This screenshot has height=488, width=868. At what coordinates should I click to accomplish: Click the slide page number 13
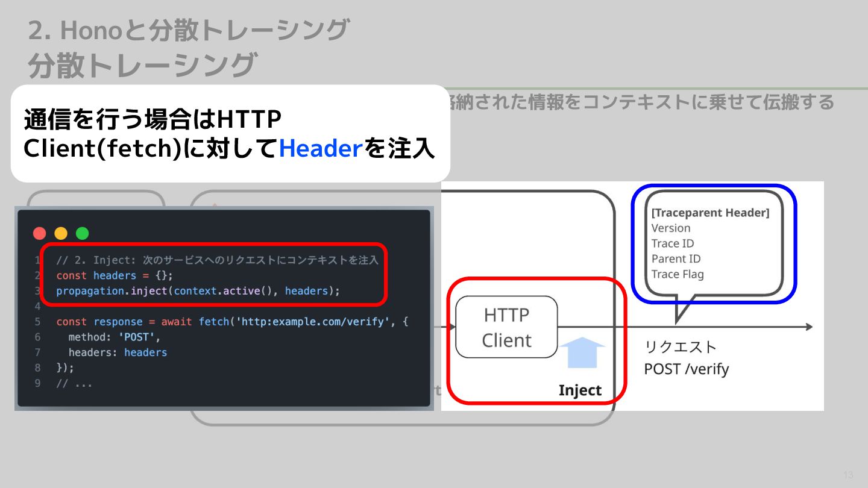click(x=848, y=475)
